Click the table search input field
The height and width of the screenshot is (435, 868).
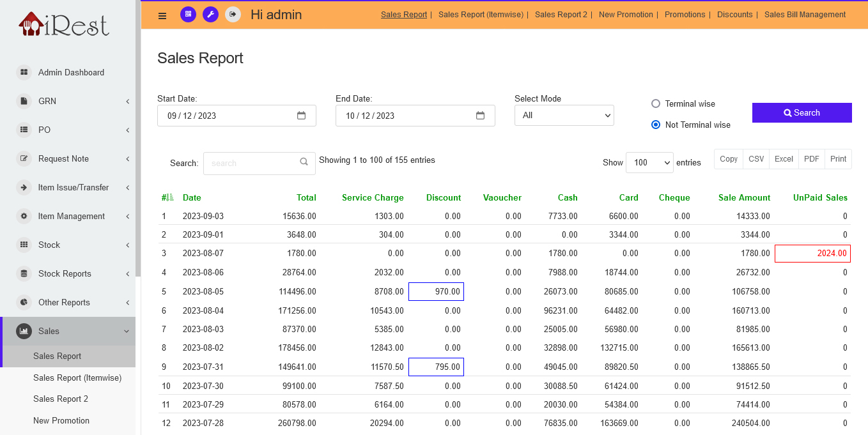tap(252, 163)
